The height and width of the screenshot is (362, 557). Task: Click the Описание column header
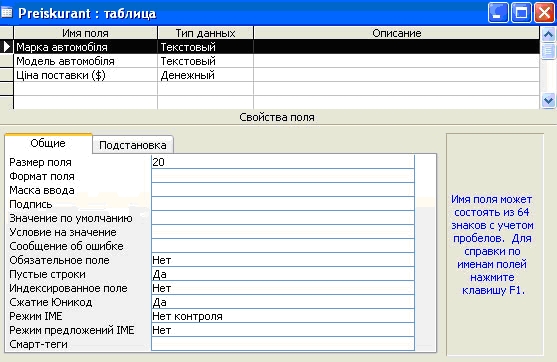pos(396,33)
